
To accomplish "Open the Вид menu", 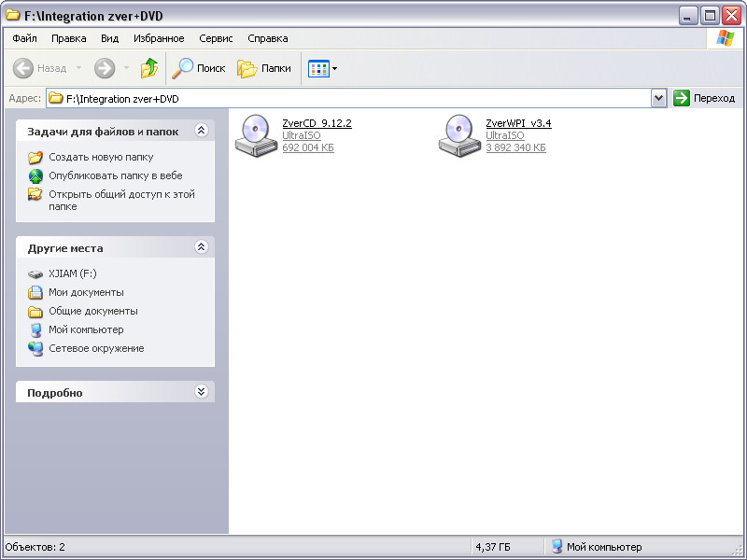I will coord(109,38).
